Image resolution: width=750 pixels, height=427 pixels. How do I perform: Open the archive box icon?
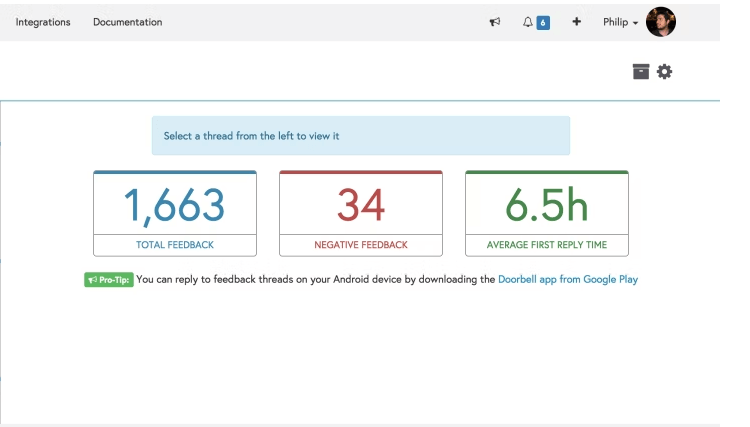coord(641,71)
